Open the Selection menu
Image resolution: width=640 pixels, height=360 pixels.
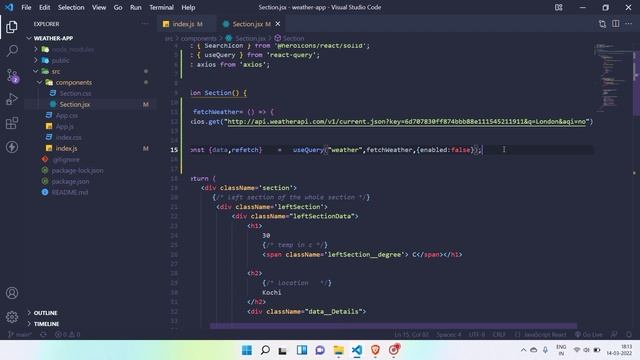tap(71, 7)
